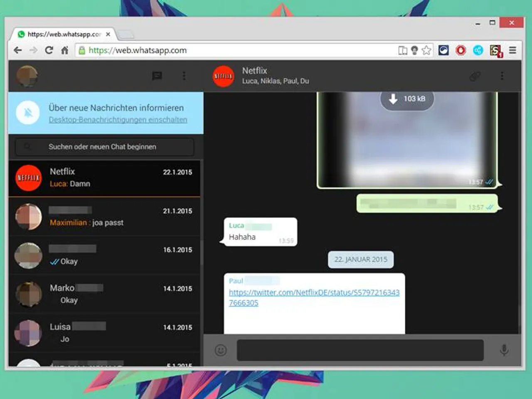Record a voice message with microphone
Image resolution: width=532 pixels, height=399 pixels.
[x=504, y=350]
